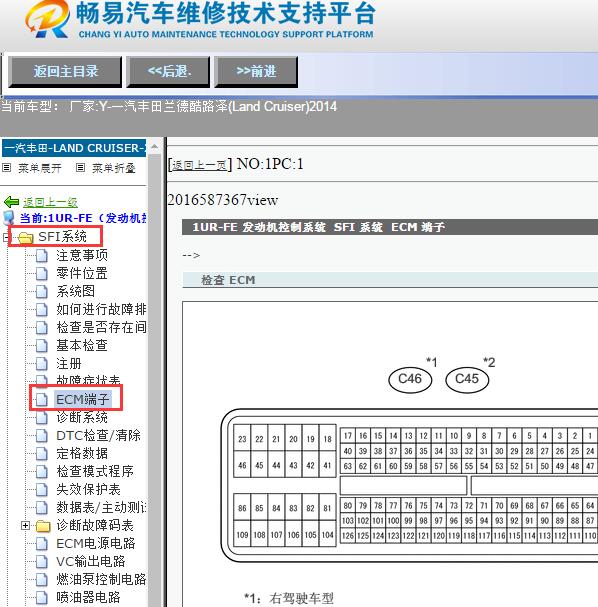
Task: Open 定格数据 page
Action: [82, 453]
